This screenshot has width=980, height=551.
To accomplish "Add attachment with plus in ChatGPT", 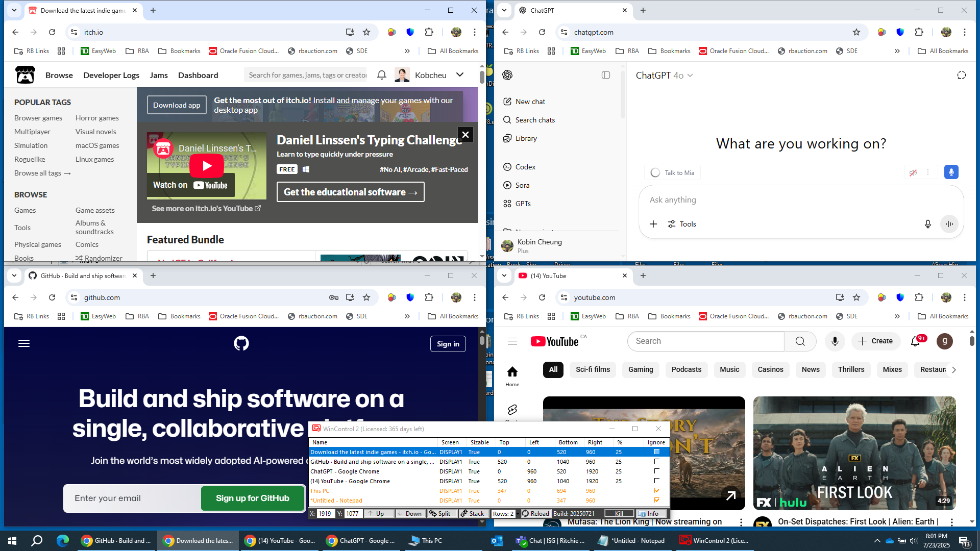I will (x=653, y=224).
